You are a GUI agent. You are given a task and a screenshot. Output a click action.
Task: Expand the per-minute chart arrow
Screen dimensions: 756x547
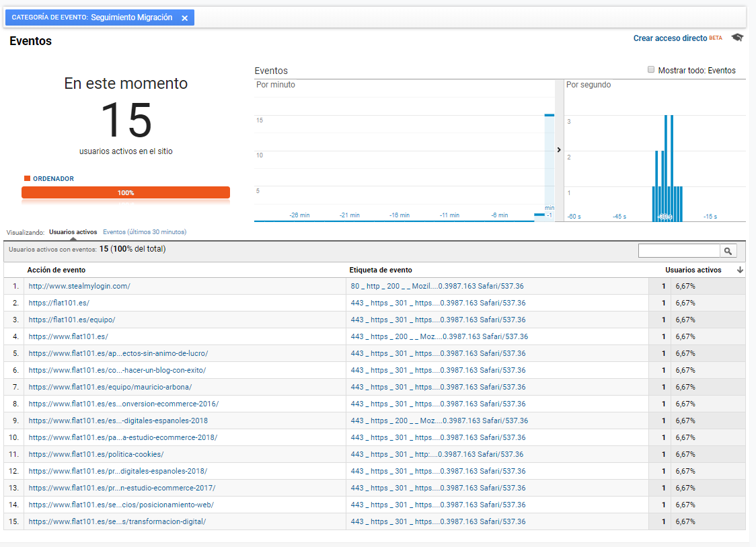click(559, 150)
